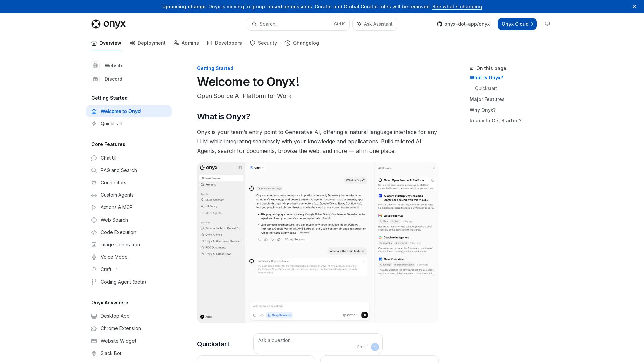Switch to the Deployment tab
Screen dimensions: 644x362
[x=147, y=43]
